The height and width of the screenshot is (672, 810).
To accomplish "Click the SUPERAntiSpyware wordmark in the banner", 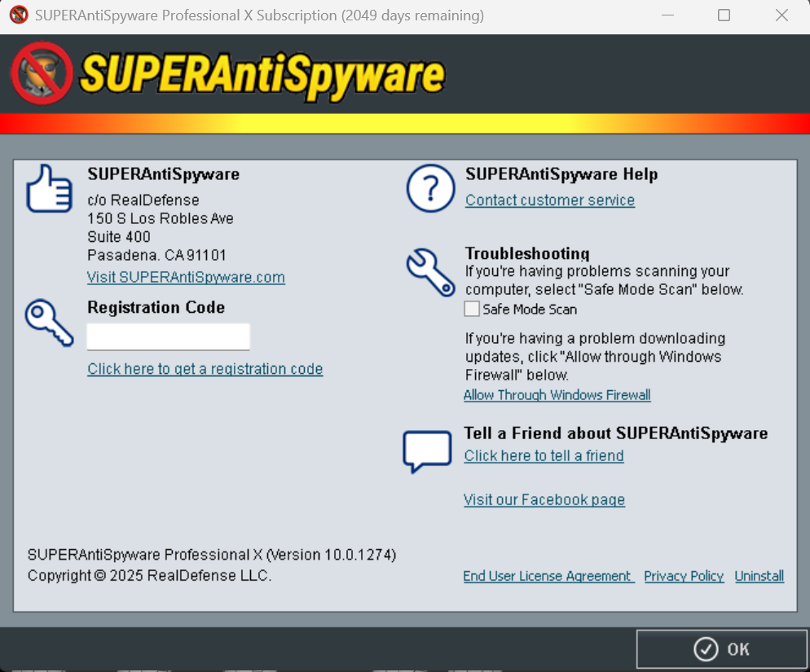I will pos(262,76).
